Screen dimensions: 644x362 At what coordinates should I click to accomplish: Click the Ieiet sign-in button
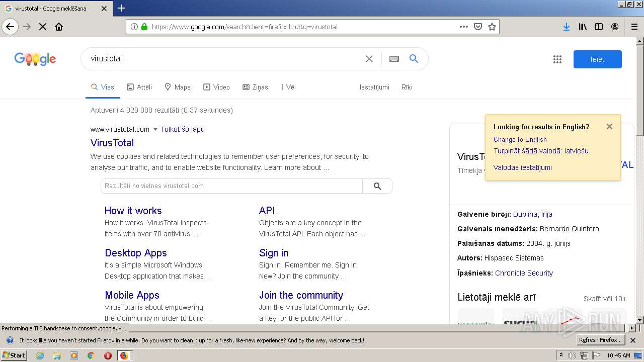tap(598, 59)
